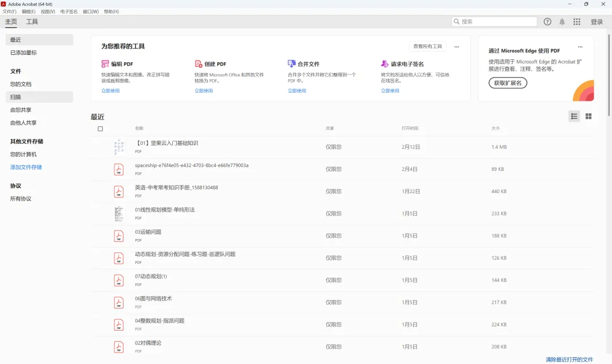612x364 pixels.
Task: Click 添加文件存储 link in sidebar
Action: click(x=25, y=167)
